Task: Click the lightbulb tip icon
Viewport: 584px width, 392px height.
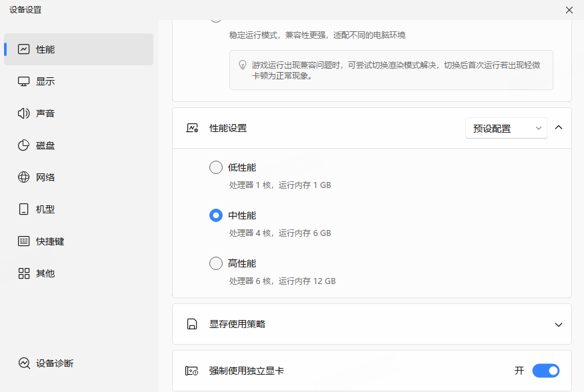Action: click(243, 65)
